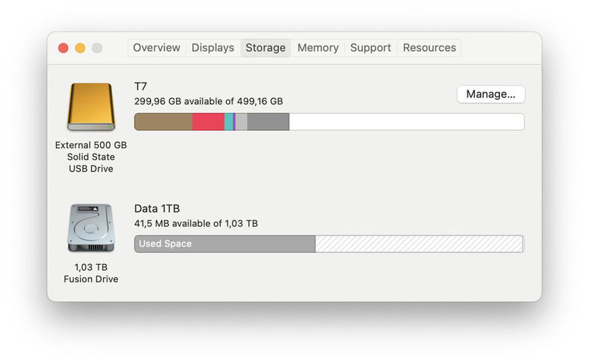Close the window with the red button
The width and height of the screenshot is (589, 364).
[63, 48]
